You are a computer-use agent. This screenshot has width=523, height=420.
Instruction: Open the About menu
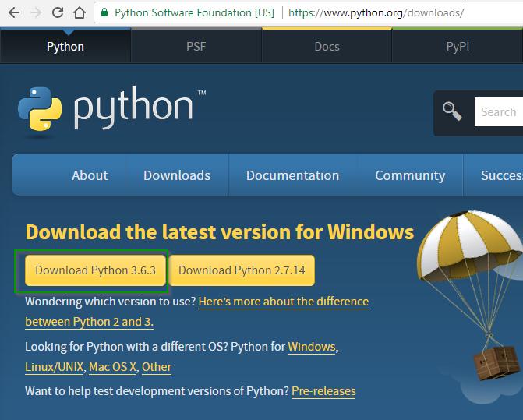tap(90, 175)
